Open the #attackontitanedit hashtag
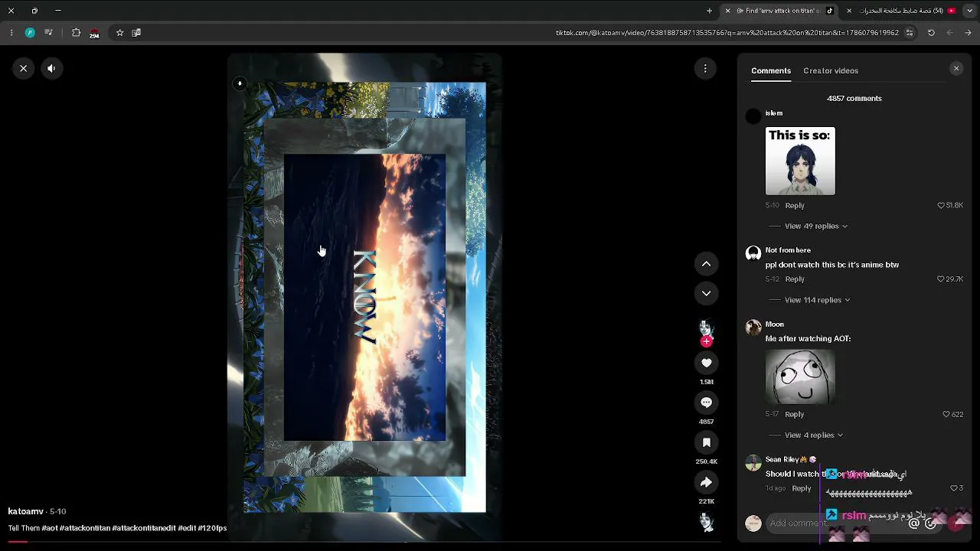The width and height of the screenshot is (980, 551). point(144,528)
